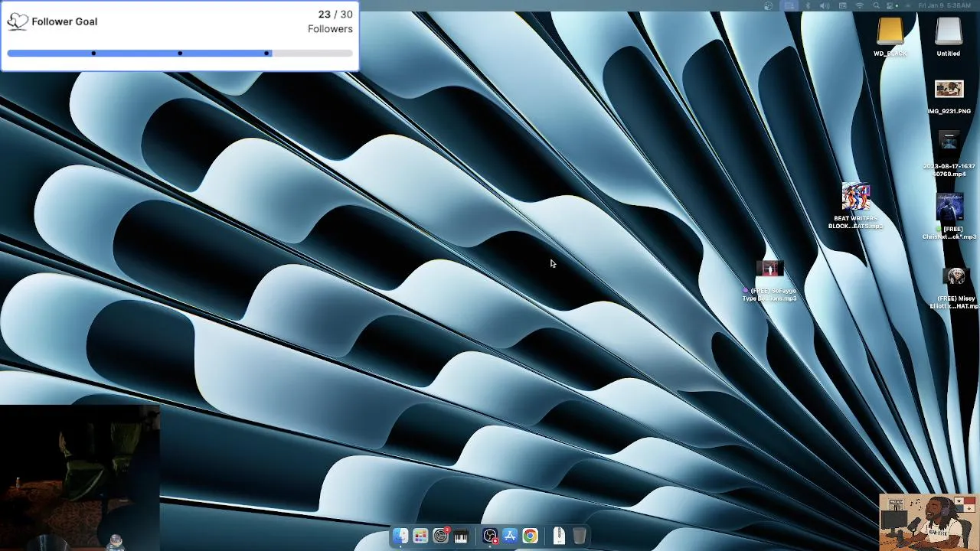
Task: Click the 23 / 30 Followers count
Action: click(x=331, y=21)
